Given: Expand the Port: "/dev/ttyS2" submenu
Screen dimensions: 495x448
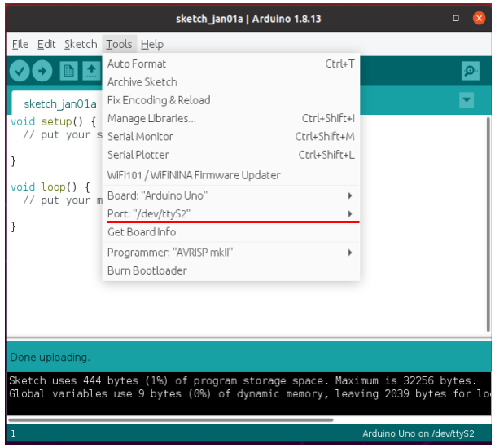Looking at the screenshot, I should coord(231,214).
